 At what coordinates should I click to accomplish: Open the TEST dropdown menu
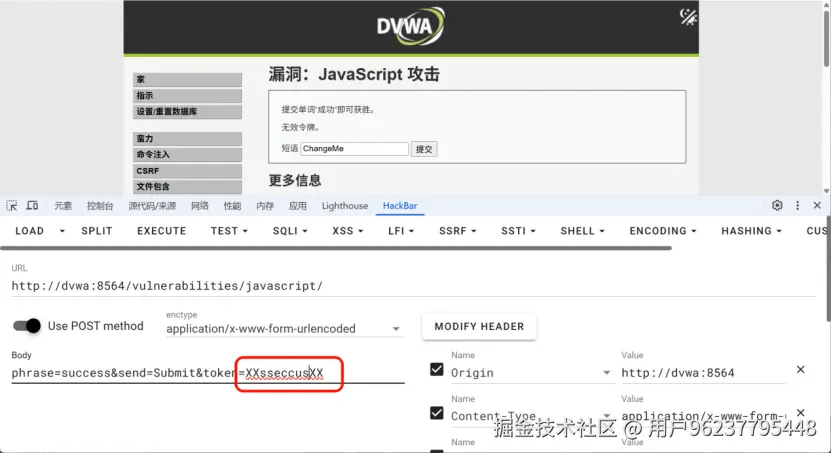(229, 231)
